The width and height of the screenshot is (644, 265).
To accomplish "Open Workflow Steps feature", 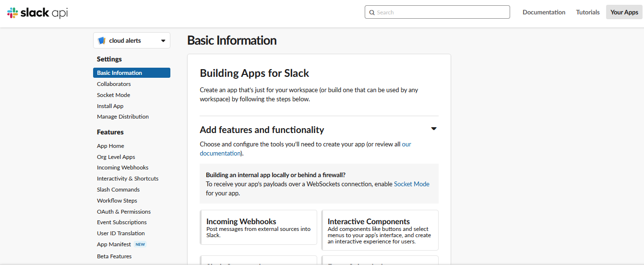I will 117,201.
